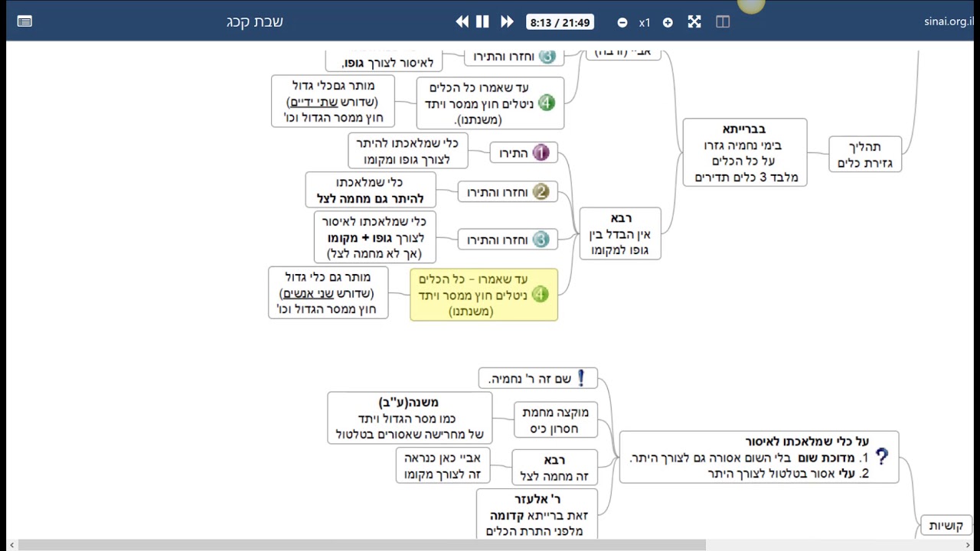Rewind the lesson playback
This screenshot has width=980, height=551.
pos(462,22)
